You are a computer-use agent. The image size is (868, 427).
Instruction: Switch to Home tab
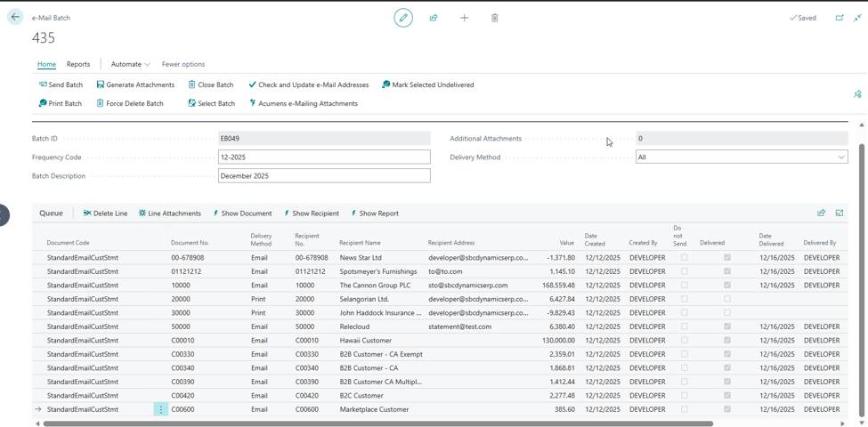(x=46, y=64)
